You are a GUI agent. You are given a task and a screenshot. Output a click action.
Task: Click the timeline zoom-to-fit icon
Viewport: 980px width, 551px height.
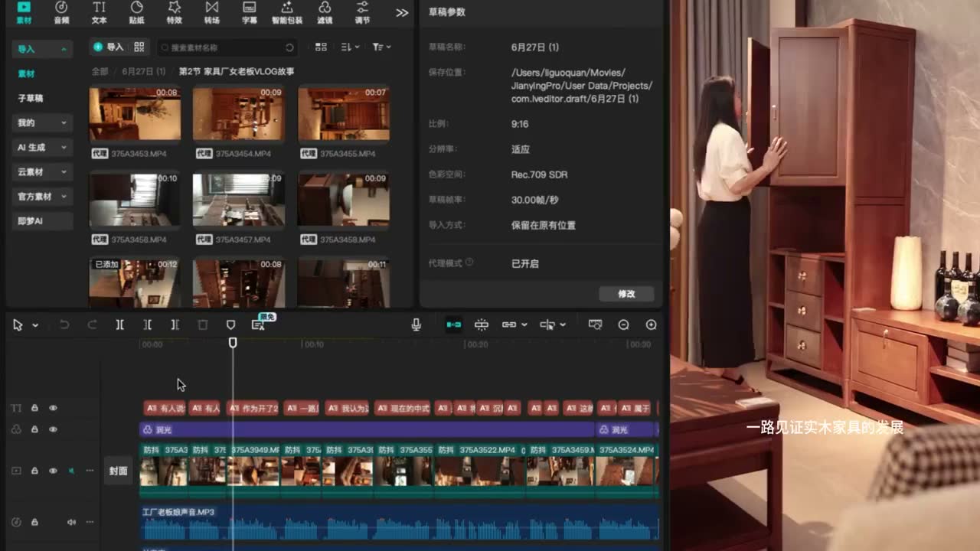click(595, 325)
